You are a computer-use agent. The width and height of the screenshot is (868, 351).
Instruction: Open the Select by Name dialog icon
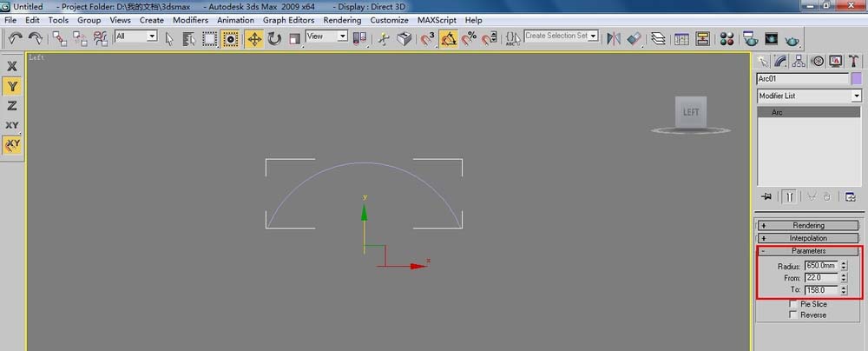[x=189, y=38]
